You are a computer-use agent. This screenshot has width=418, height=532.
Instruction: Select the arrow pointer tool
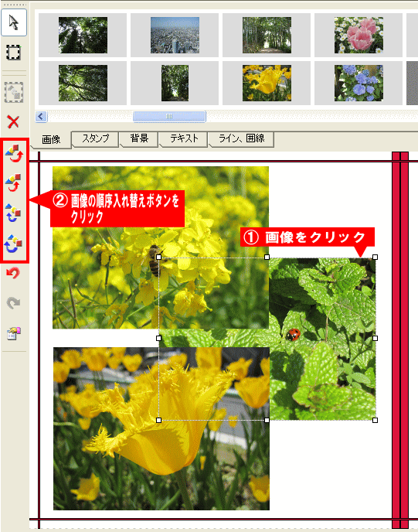tap(14, 22)
